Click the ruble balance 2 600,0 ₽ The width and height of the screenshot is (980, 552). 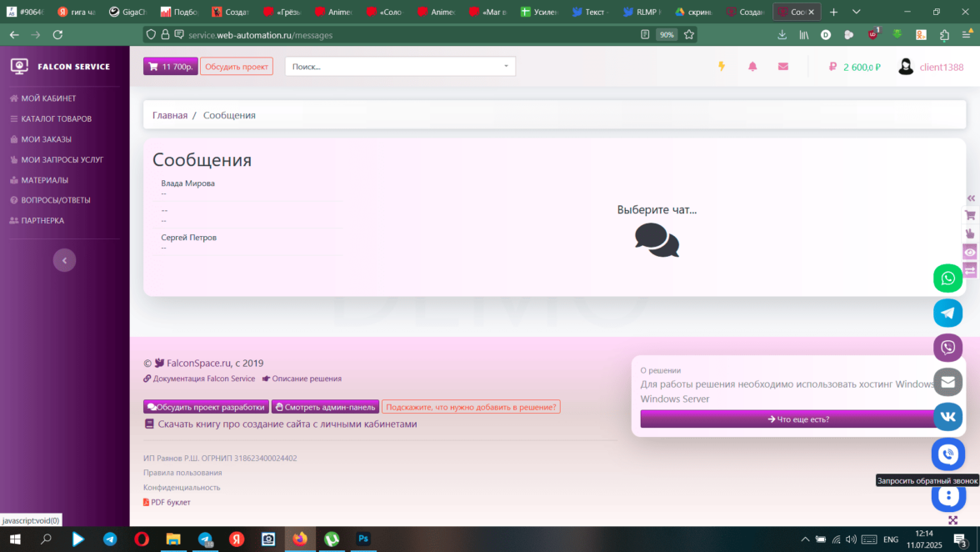click(x=855, y=67)
